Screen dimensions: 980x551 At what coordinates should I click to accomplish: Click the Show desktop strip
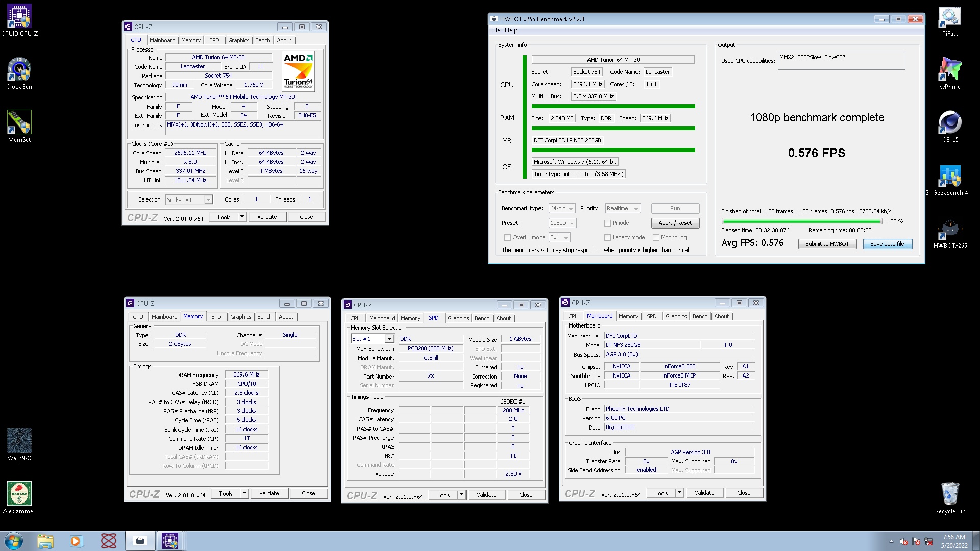976,541
